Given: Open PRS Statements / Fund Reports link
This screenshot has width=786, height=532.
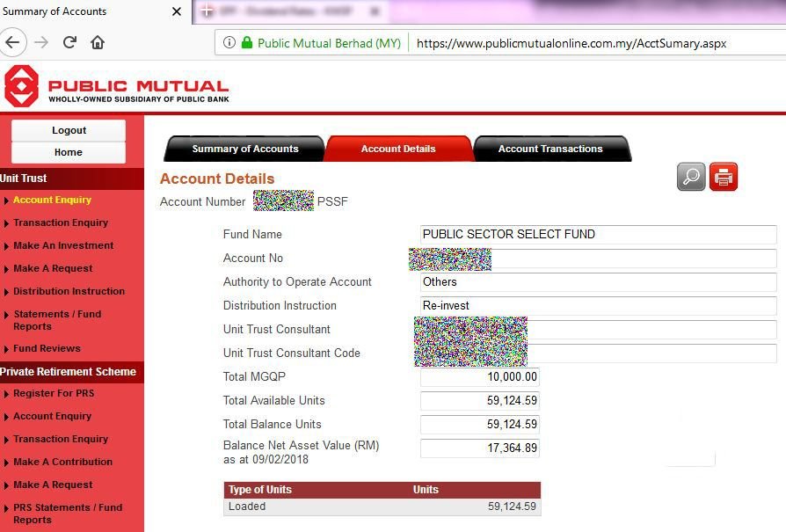Looking at the screenshot, I should click(68, 514).
